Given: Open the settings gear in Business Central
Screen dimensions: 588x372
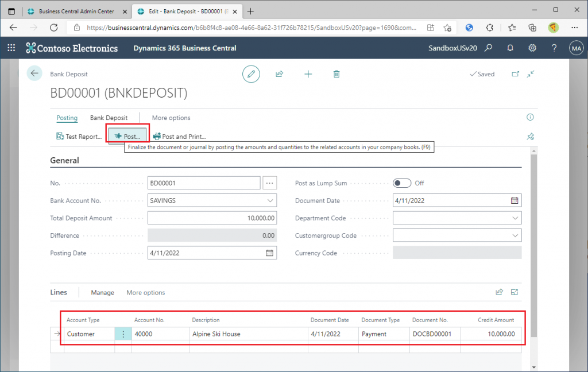Looking at the screenshot, I should pos(532,48).
